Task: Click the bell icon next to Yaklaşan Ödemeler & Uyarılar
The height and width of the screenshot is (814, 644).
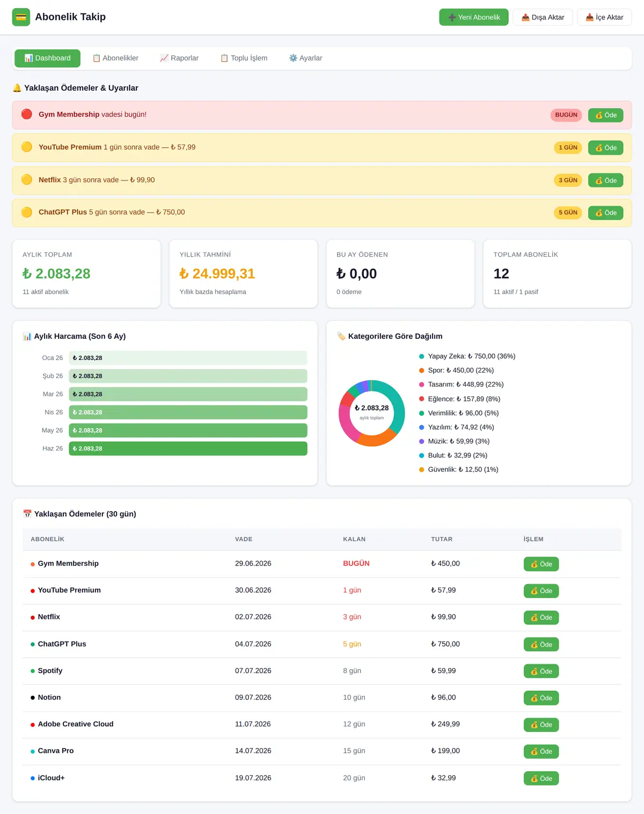Action: [17, 88]
